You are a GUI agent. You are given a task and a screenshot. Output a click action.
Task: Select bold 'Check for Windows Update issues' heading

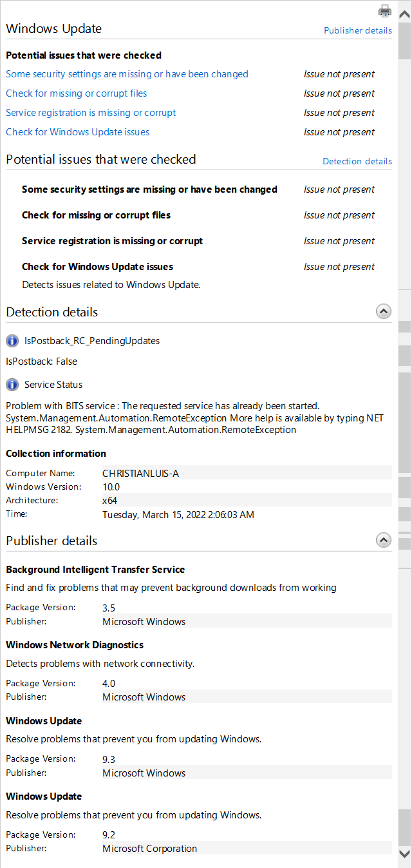[x=97, y=267]
